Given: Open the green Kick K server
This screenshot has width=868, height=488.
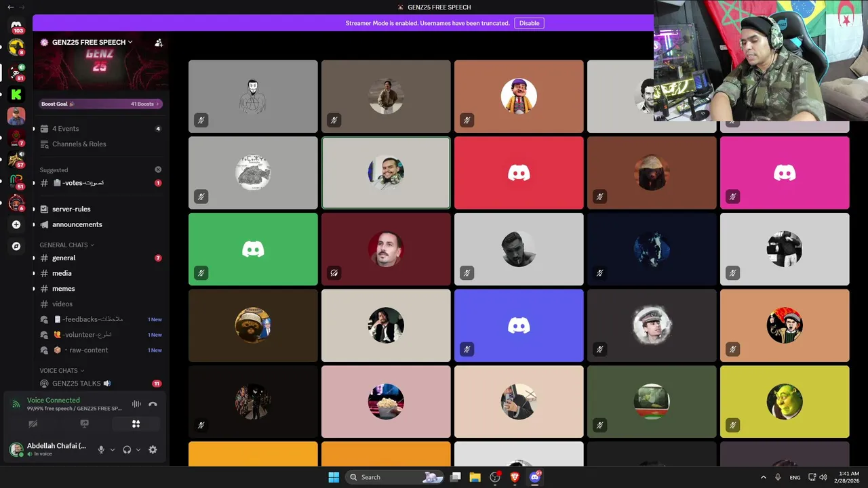Looking at the screenshot, I should click(16, 94).
